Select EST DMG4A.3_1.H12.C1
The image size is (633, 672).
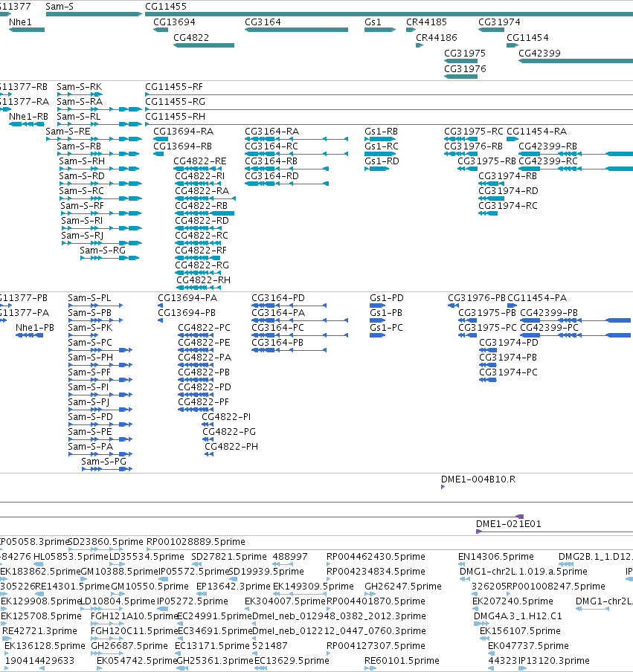point(518,616)
